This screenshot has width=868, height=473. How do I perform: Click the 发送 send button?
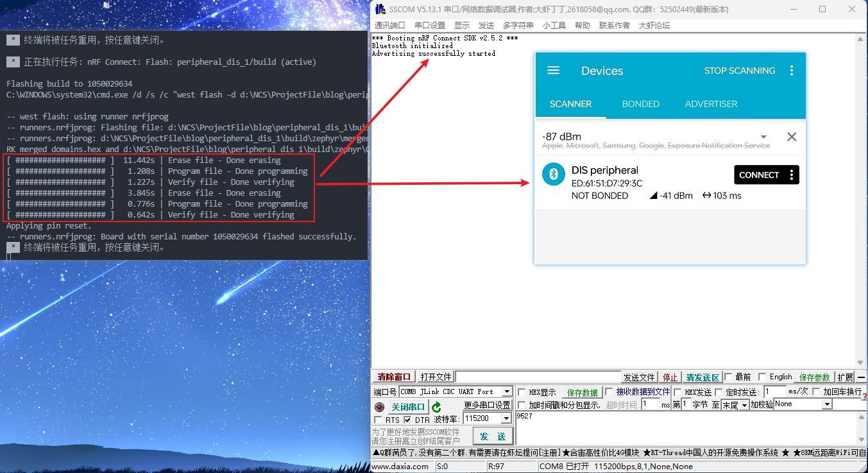[493, 436]
